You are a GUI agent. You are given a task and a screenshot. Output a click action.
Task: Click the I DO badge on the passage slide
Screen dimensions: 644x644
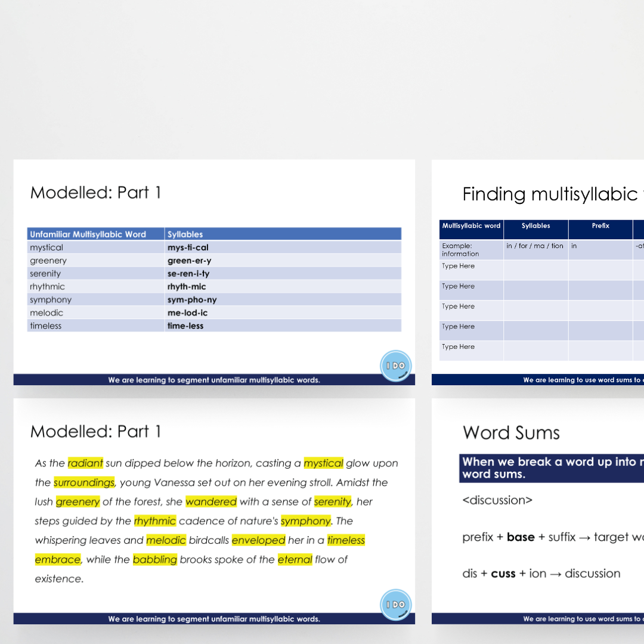point(395,605)
